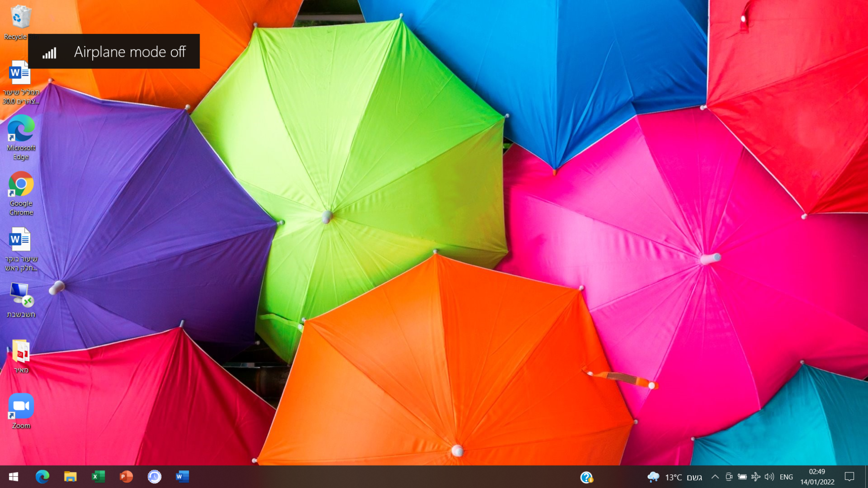
Task: Click the airplane mode network tray icon
Action: point(756,477)
